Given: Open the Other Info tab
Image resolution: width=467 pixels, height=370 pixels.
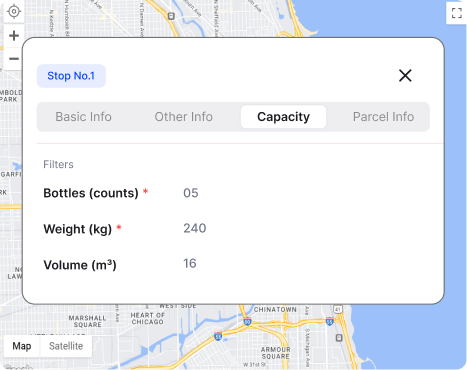Looking at the screenshot, I should pyautogui.click(x=183, y=117).
